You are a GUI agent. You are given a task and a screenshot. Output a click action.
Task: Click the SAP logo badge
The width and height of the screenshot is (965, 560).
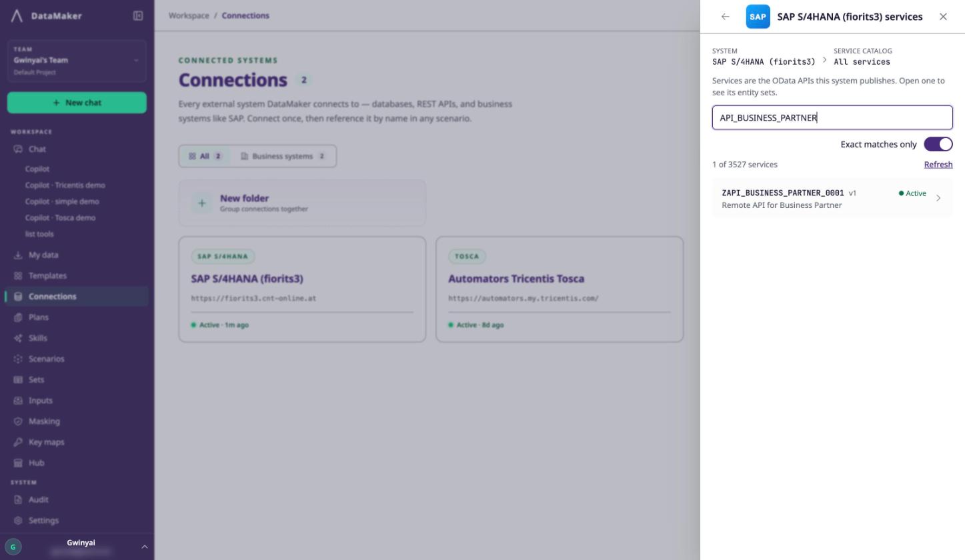tap(758, 17)
